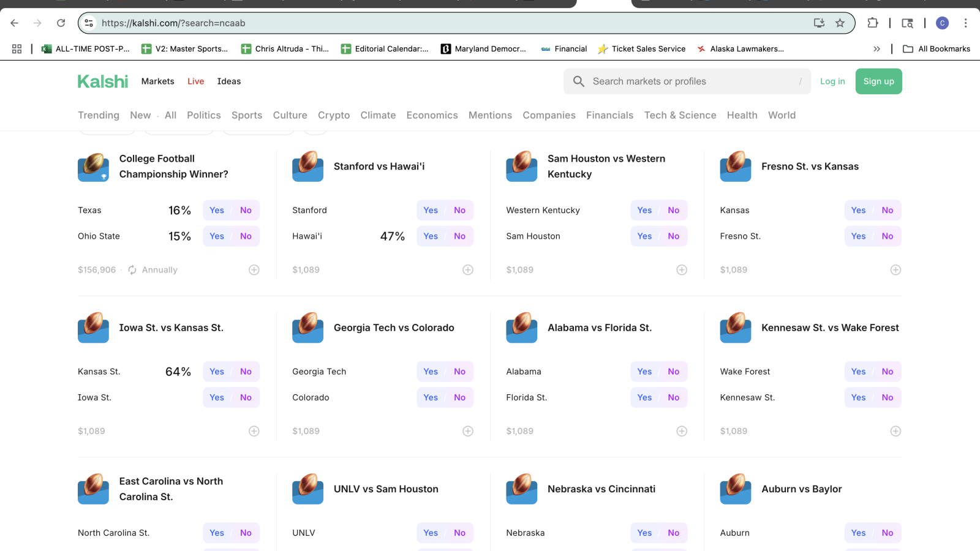Click the search magnifier icon
The image size is (980, 551).
pos(578,81)
